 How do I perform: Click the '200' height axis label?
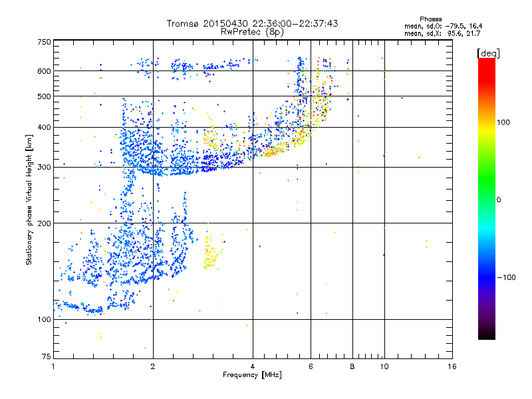pyautogui.click(x=44, y=223)
